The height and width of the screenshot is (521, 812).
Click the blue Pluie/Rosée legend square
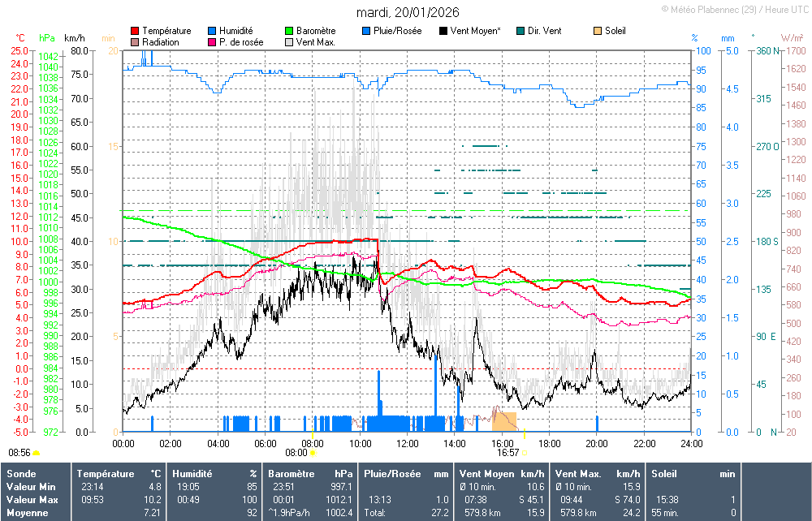tap(367, 31)
